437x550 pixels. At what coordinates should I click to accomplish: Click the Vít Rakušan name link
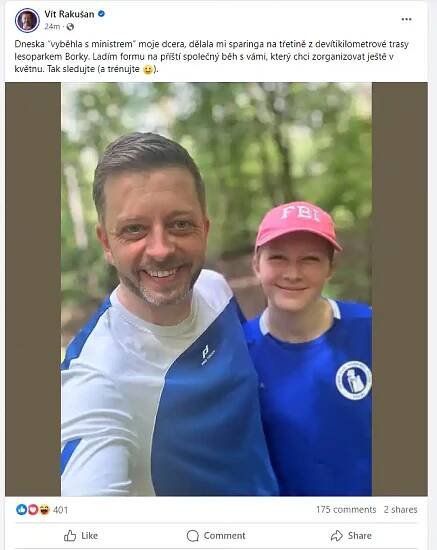point(69,14)
